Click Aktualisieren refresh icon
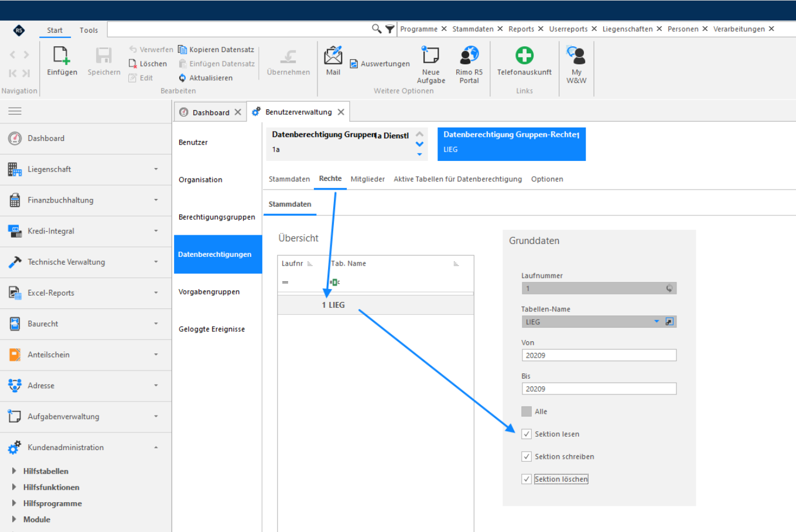This screenshot has height=532, width=796. coord(182,78)
